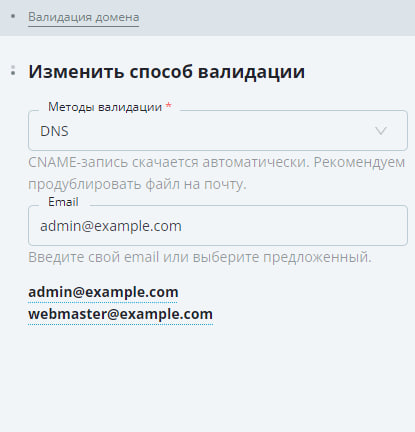Open the Валидация домена breadcrumb link
Screen dimensions: 415x432
pos(83,17)
